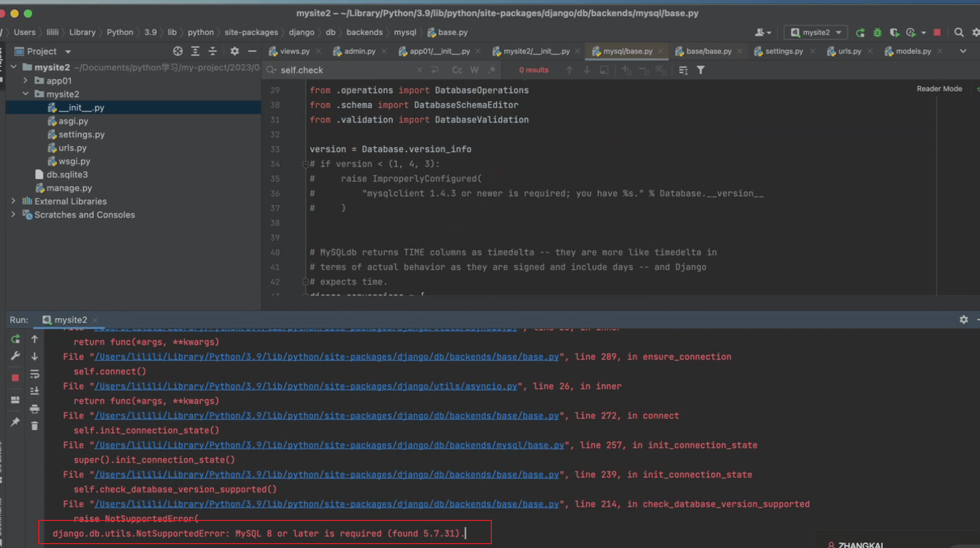Switch to admin.py tab
This screenshot has width=980, height=548.
[360, 51]
